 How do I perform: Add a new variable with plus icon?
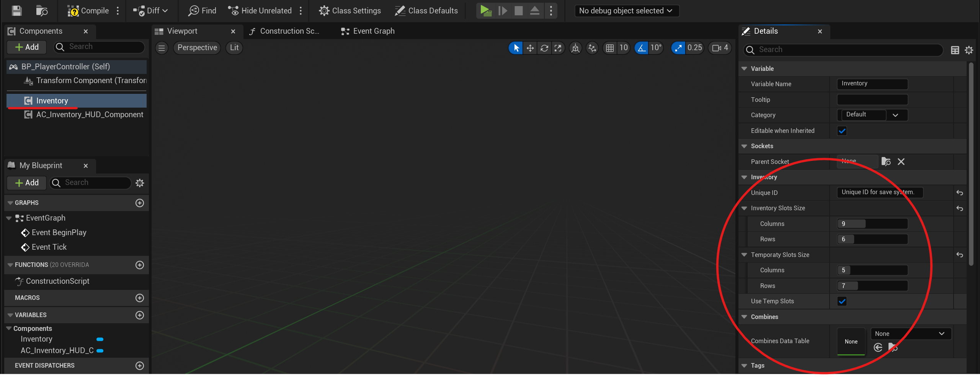[140, 315]
